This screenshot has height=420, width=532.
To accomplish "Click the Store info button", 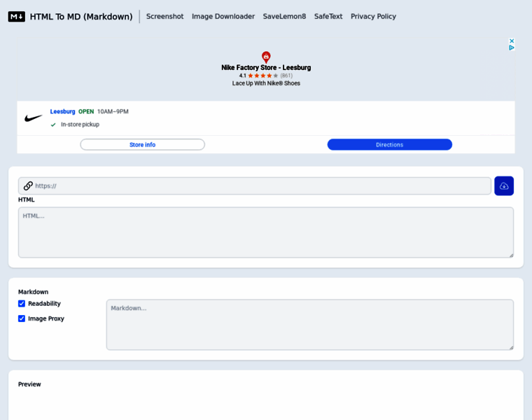I will click(143, 144).
